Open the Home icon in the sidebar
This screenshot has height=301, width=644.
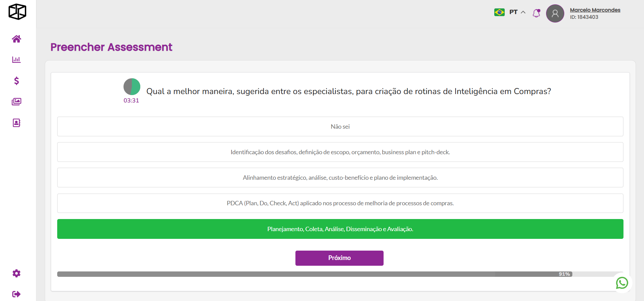pyautogui.click(x=16, y=39)
